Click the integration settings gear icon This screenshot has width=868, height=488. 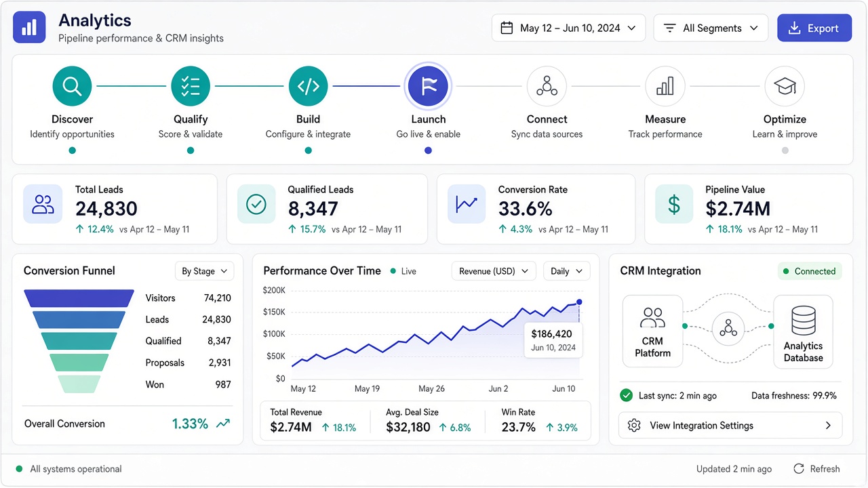click(635, 426)
